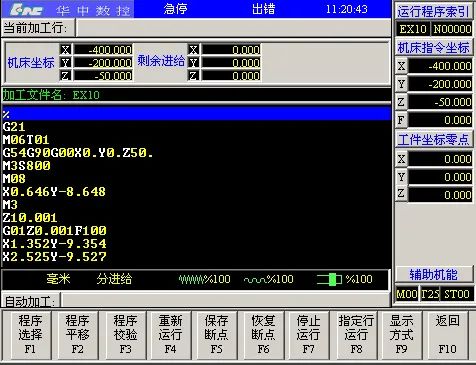This screenshot has height=365, width=476.
Task: Click the M00 auxiliary function indicator
Action: (x=406, y=294)
